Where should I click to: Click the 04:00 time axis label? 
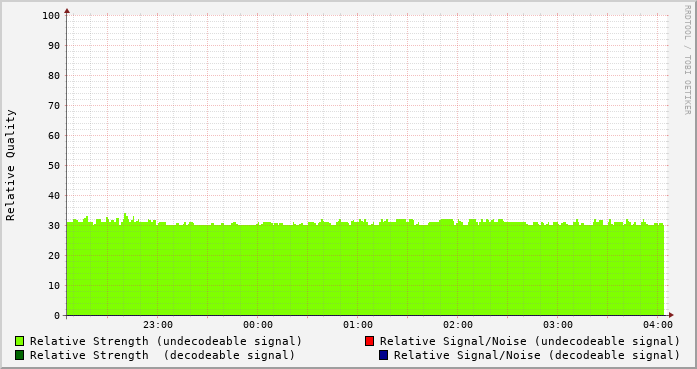(x=658, y=325)
